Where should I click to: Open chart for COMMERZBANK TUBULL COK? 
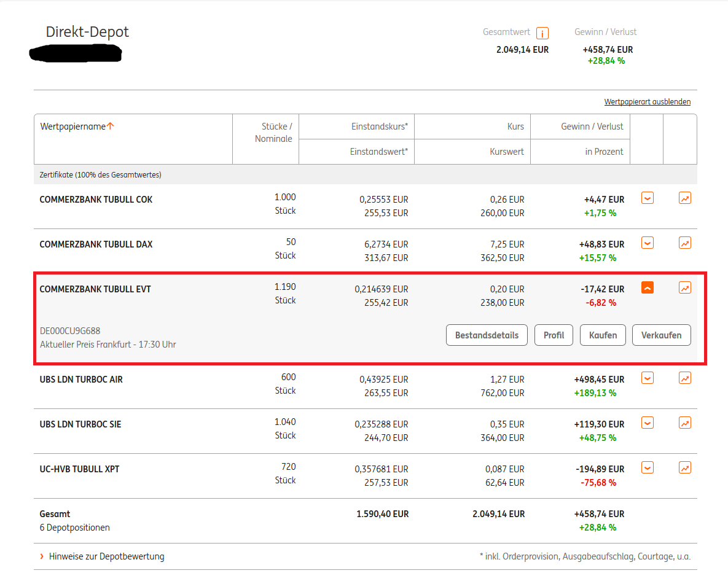click(684, 198)
